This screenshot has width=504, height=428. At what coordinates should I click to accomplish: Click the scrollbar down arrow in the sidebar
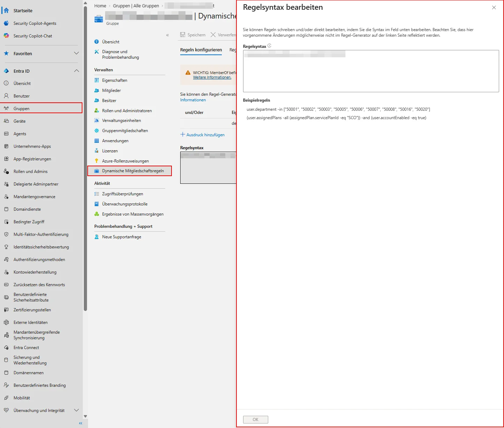click(85, 416)
